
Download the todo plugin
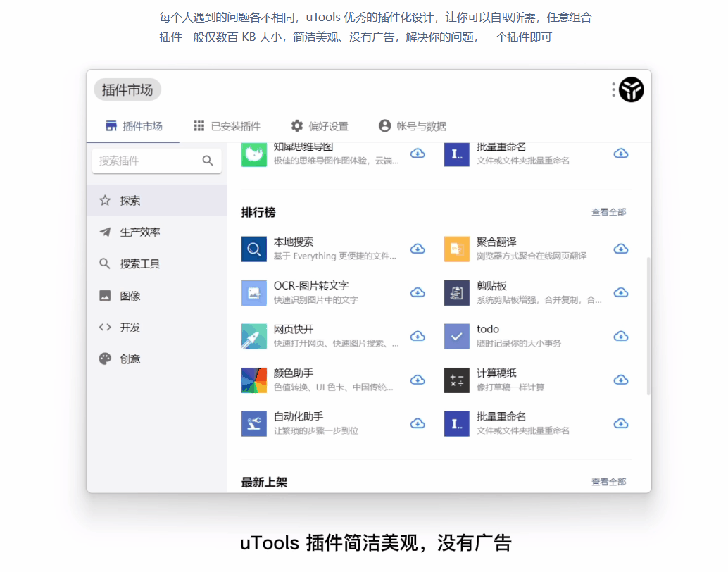pos(621,337)
